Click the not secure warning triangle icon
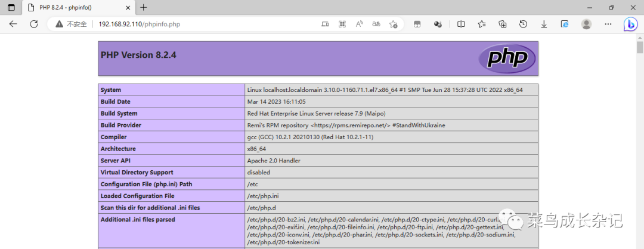 pos(60,24)
